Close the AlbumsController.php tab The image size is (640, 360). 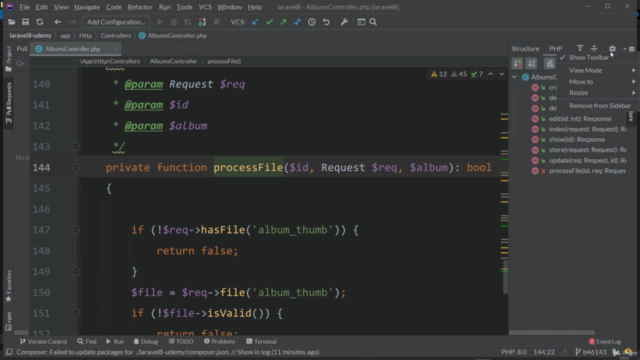(x=116, y=49)
